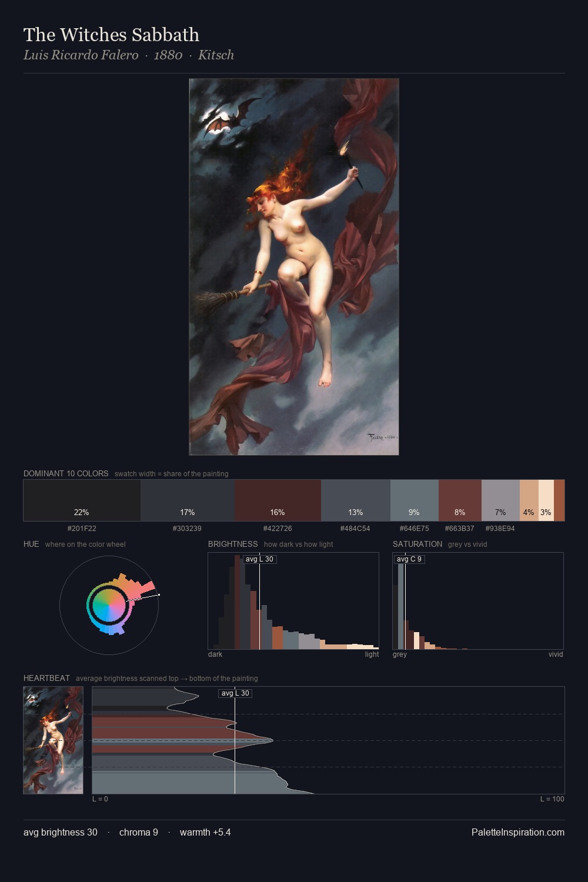Click the 'avg C 9' label in Saturation chart
This screenshot has height=882, width=588.
pyautogui.click(x=409, y=559)
